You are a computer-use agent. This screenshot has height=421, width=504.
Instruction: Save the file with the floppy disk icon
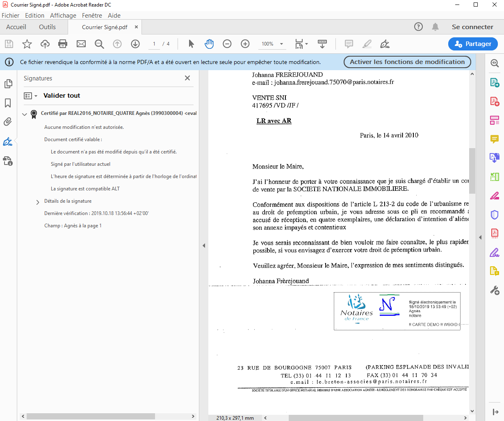9,44
